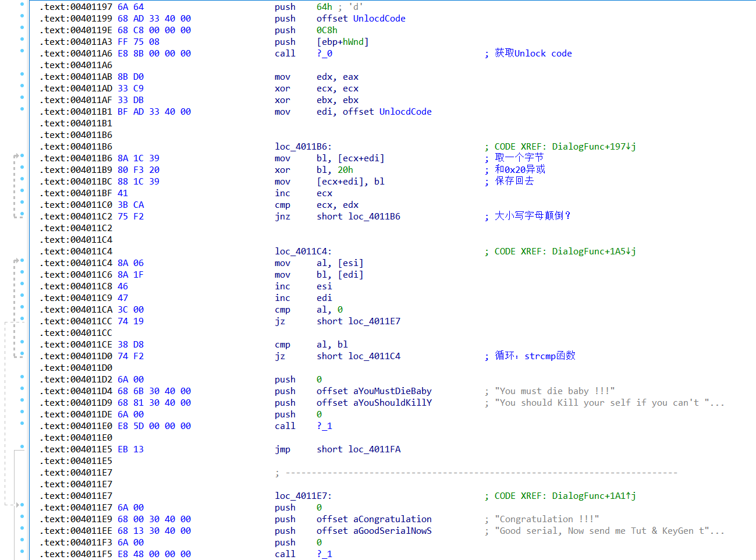
Task: Follow jnz target short loc_4011B6
Action: click(x=359, y=217)
